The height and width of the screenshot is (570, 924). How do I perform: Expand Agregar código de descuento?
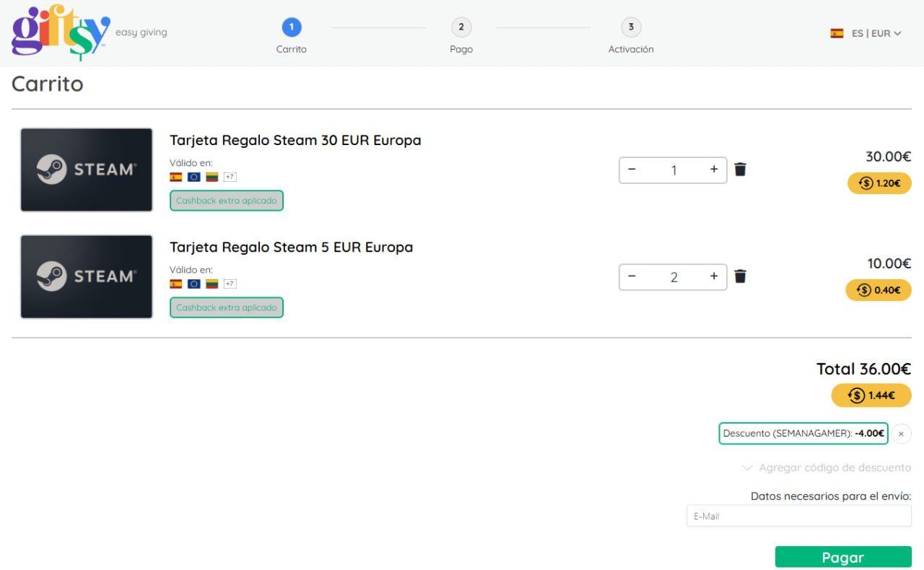[x=827, y=468]
